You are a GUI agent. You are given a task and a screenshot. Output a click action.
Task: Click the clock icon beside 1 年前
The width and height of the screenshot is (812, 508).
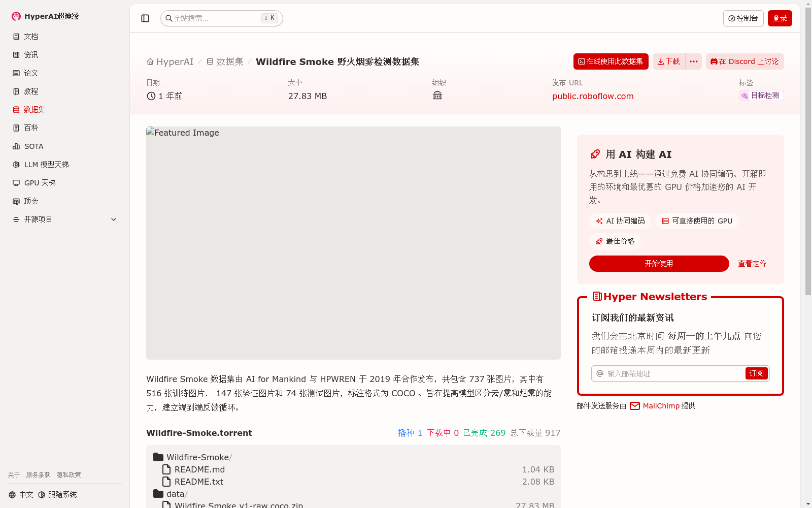[x=151, y=96]
